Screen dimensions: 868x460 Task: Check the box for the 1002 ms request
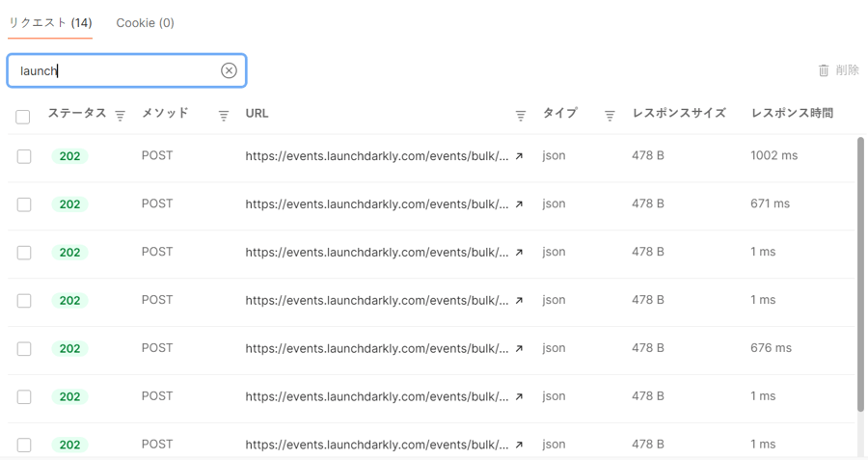(x=24, y=156)
